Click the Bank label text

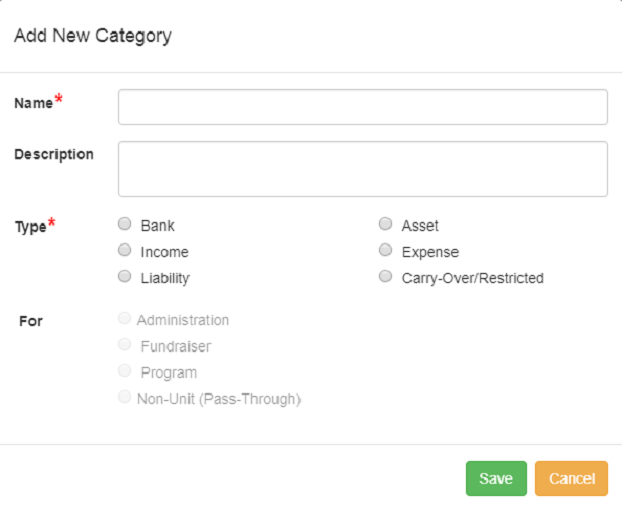tap(158, 226)
